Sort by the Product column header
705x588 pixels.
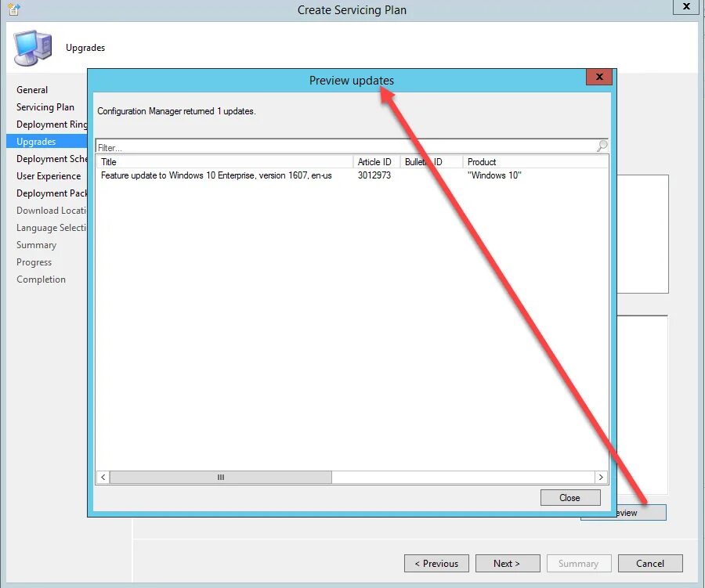535,162
